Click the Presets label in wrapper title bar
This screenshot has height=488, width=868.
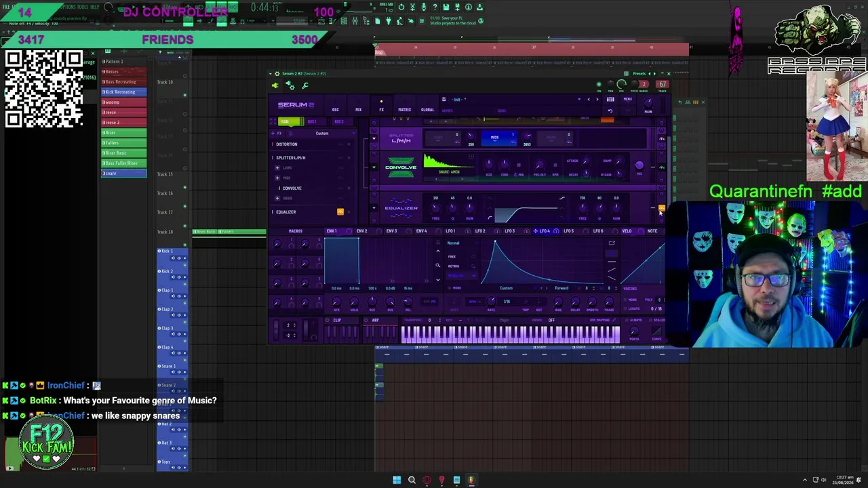point(639,74)
